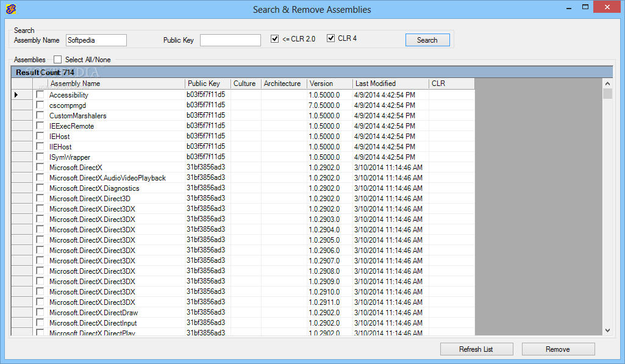Click the scrollbar down arrow

pos(607,330)
